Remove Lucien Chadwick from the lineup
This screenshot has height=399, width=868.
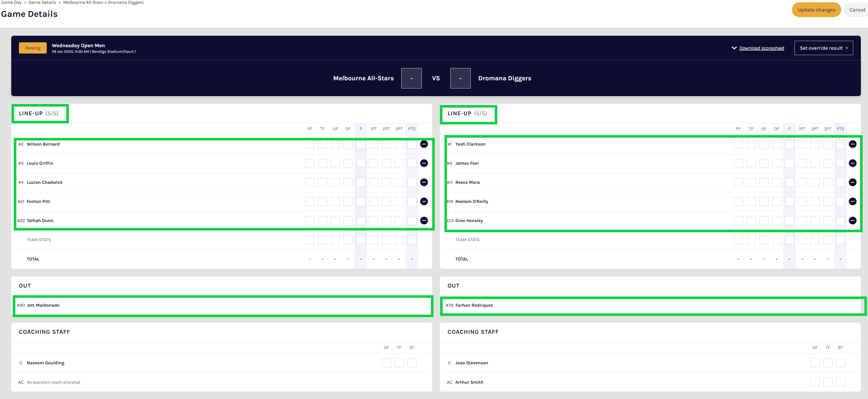pyautogui.click(x=424, y=182)
